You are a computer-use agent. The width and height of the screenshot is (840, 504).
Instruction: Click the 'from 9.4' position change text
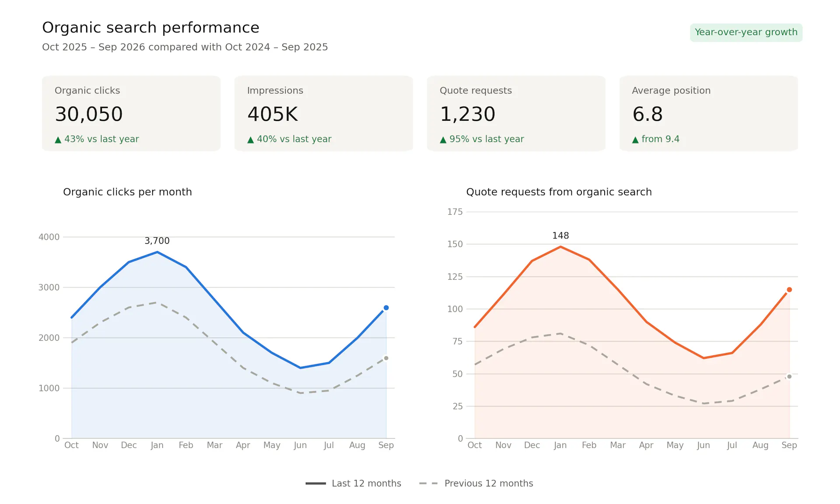click(x=660, y=139)
